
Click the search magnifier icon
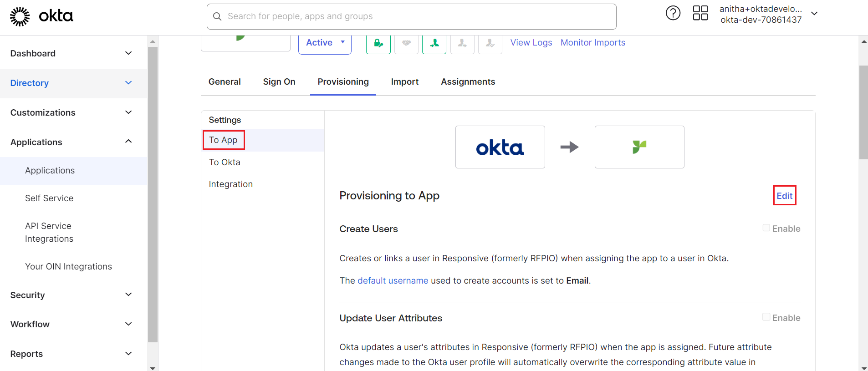point(218,16)
